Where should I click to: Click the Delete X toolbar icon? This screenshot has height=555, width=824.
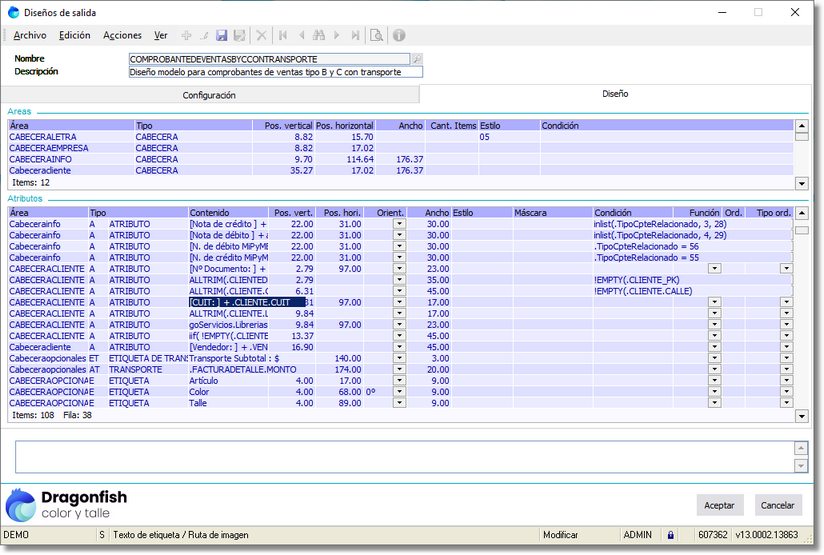point(261,35)
